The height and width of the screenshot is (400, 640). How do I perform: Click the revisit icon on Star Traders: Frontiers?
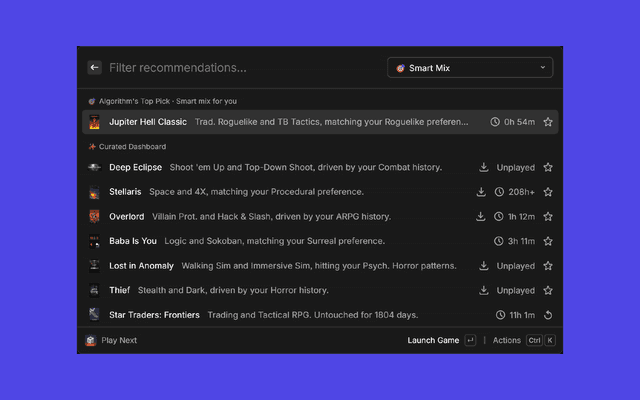[x=548, y=315]
